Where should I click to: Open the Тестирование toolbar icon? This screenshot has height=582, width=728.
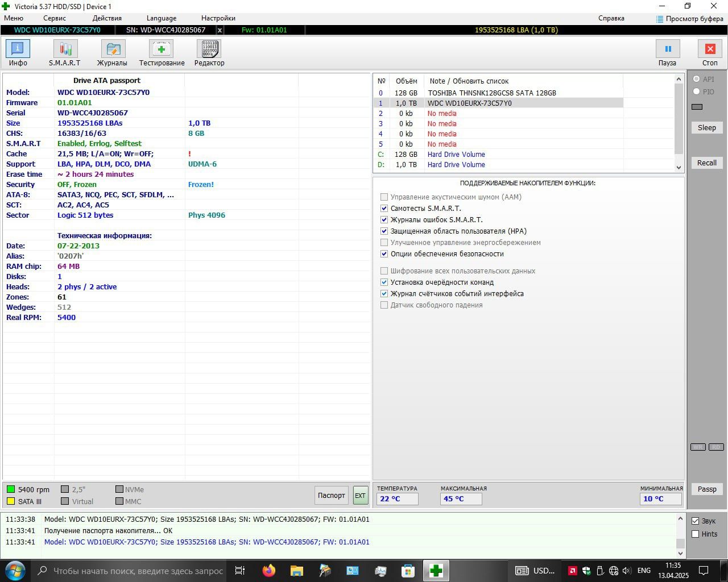tap(161, 49)
